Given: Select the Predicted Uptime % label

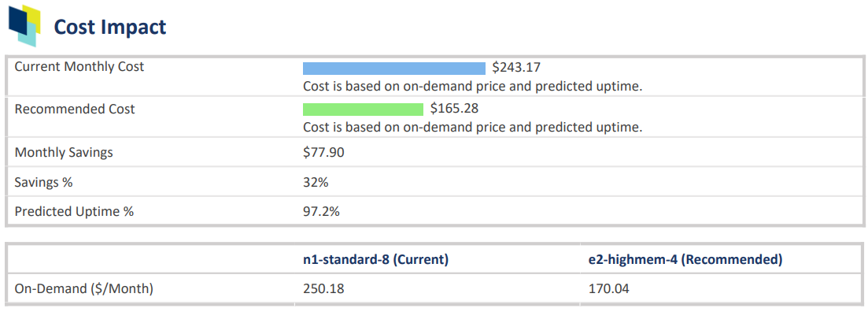Looking at the screenshot, I should click(x=74, y=212).
